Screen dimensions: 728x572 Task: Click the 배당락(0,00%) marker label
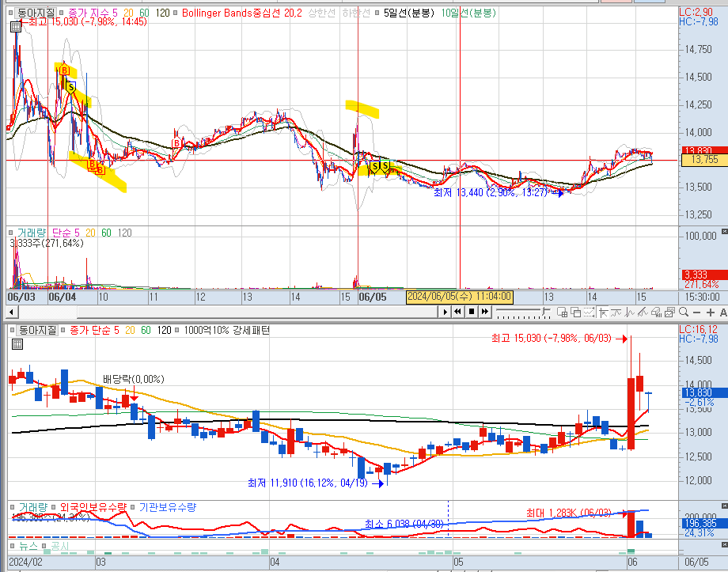[133, 379]
